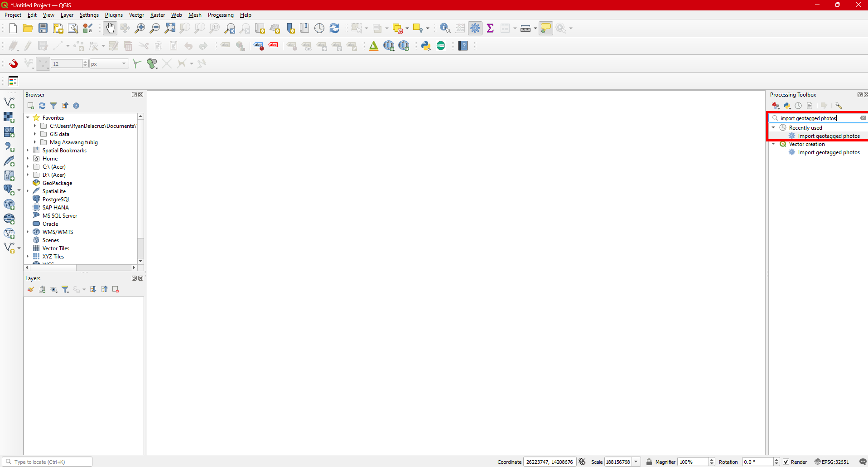868x467 pixels.
Task: Click the Save Project icon
Action: [43, 28]
